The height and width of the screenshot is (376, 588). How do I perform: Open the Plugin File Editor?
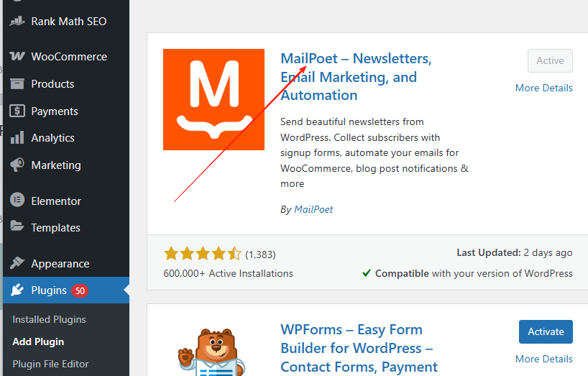(51, 364)
